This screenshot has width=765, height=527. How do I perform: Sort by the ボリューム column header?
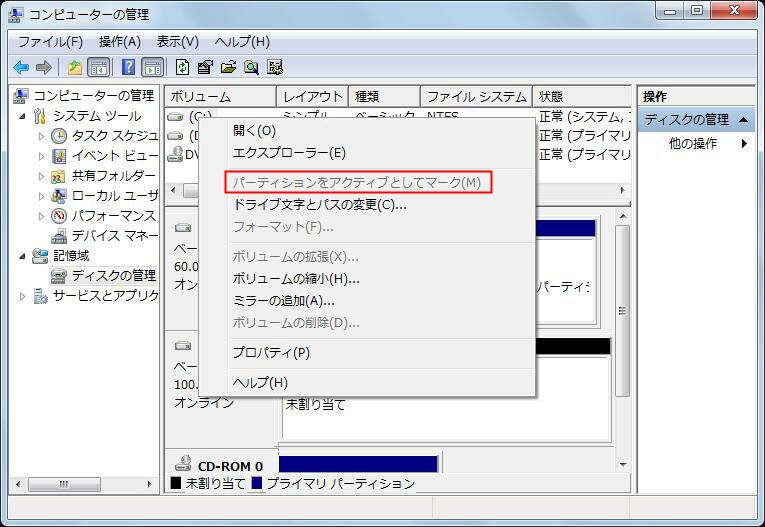(221, 97)
